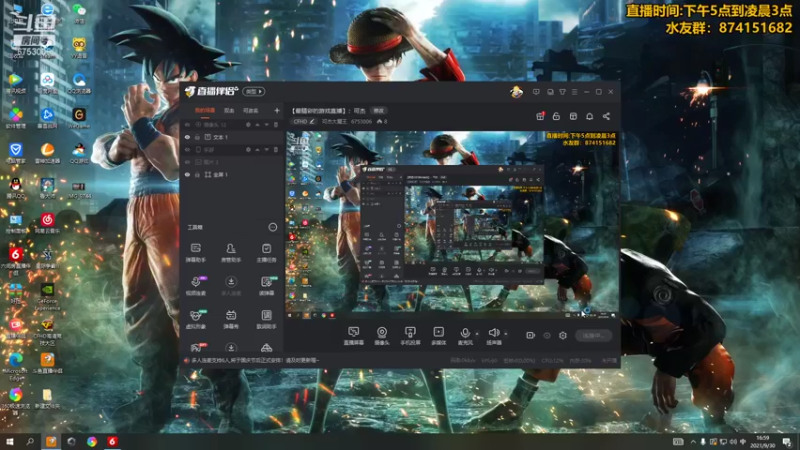Click the record video icon beside settings
The height and width of the screenshot is (450, 800).
coord(530,335)
